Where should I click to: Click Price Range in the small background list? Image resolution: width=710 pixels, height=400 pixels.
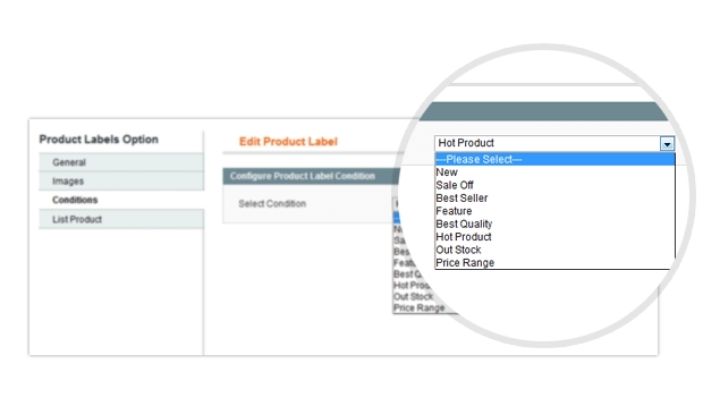click(x=418, y=308)
